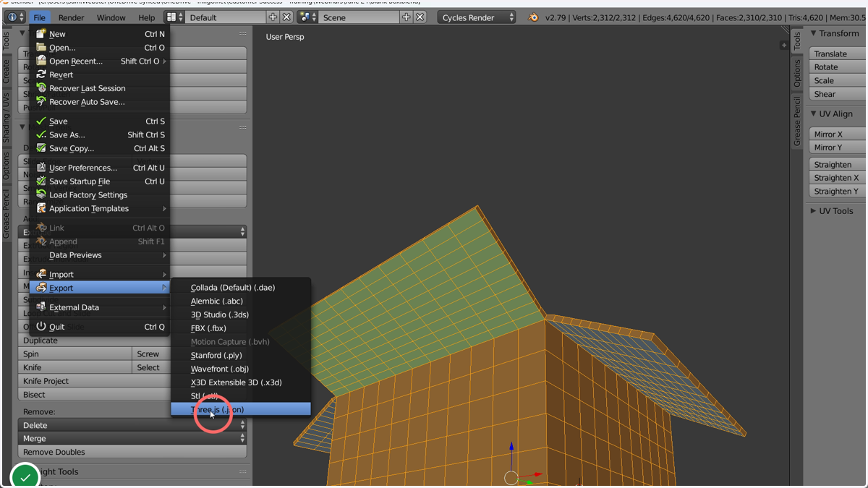Expand Application Templates submenu
868x488 pixels.
click(99, 208)
